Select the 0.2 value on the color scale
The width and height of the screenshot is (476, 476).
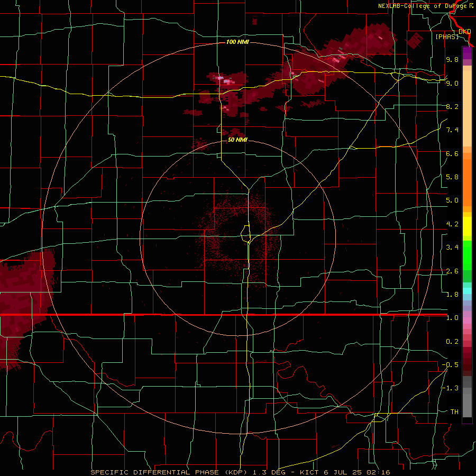click(452, 342)
